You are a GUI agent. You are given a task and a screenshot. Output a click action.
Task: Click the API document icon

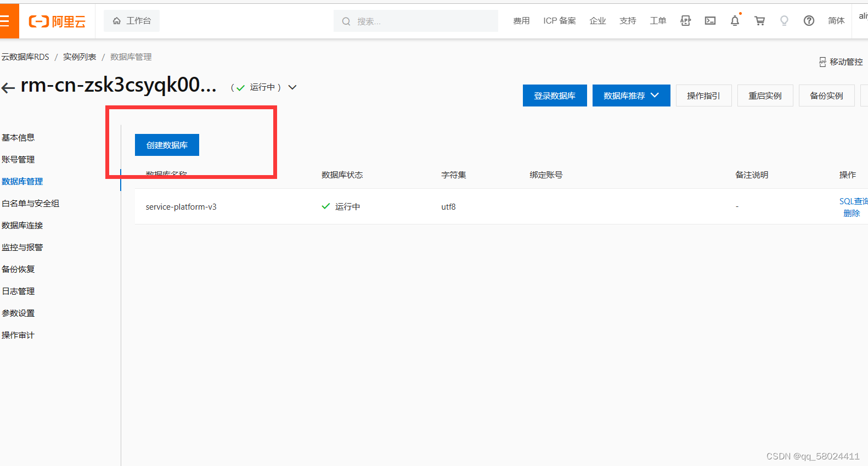(x=685, y=21)
